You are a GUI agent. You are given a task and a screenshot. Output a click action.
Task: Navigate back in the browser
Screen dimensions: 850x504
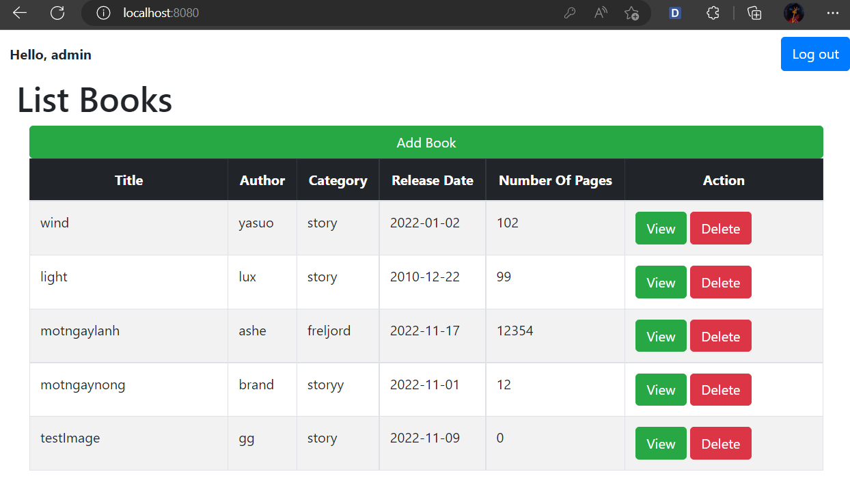pyautogui.click(x=19, y=13)
